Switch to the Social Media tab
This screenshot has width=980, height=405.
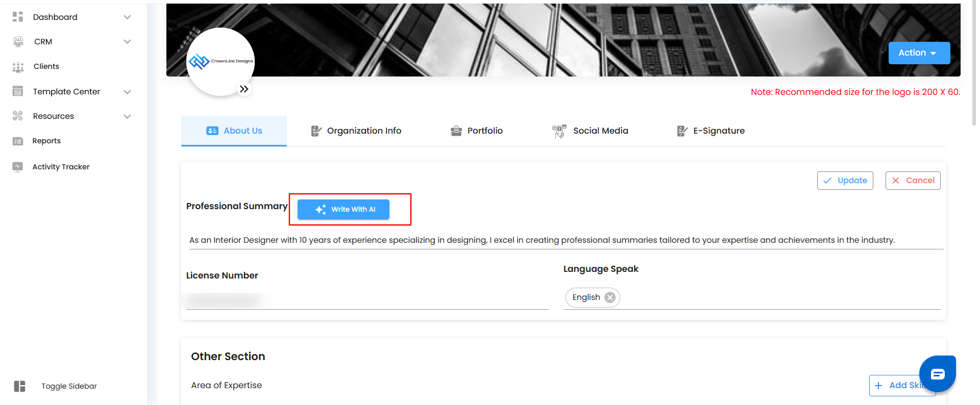(x=590, y=131)
